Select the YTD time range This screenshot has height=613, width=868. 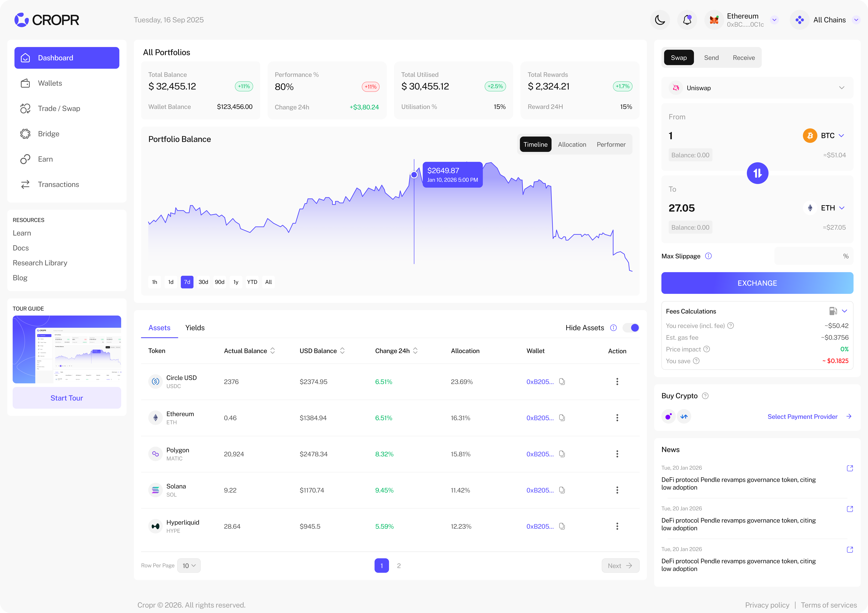tap(252, 282)
